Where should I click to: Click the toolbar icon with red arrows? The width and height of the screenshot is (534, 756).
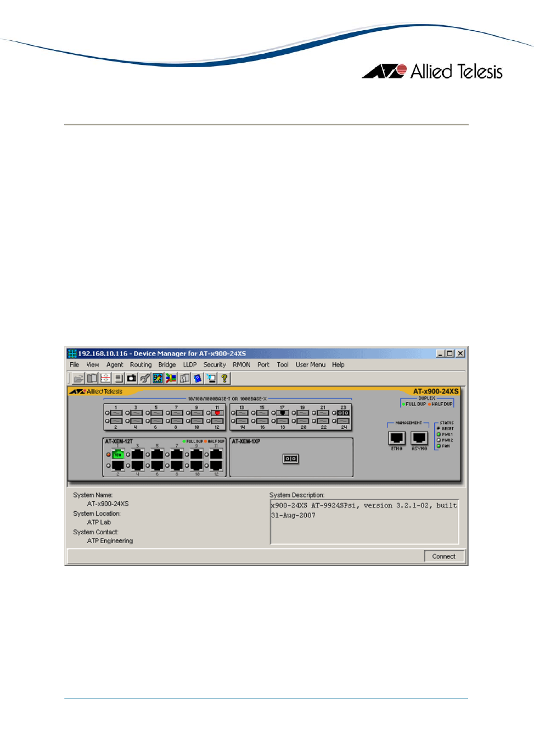[105, 379]
